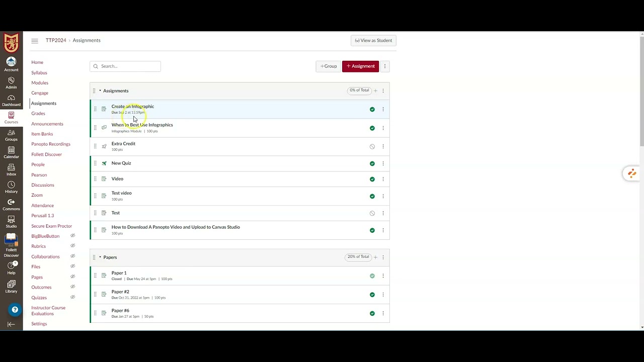Screen dimensions: 644x362
Task: Click the red + Assignment button
Action: [360, 66]
